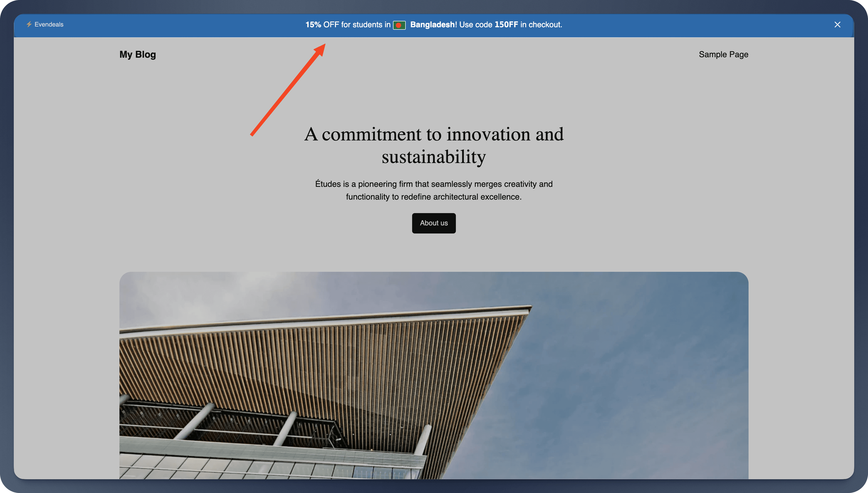868x493 pixels.
Task: Click the 150FF coupon code text
Action: pos(506,25)
